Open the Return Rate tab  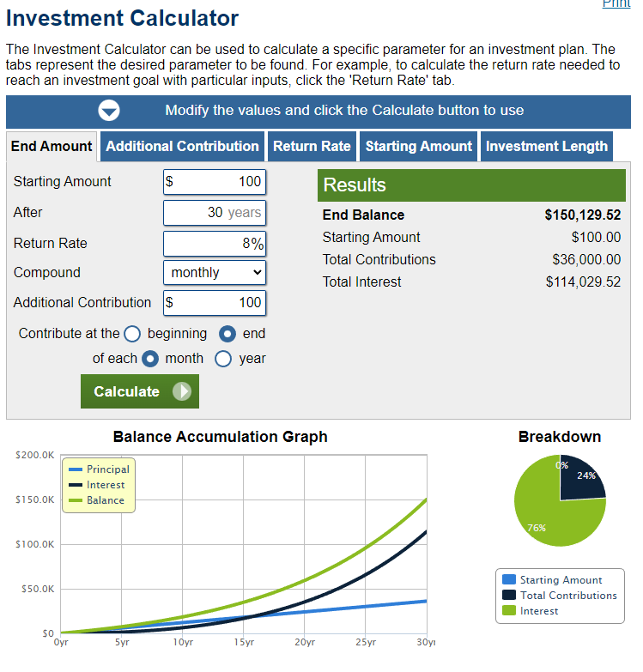click(312, 146)
